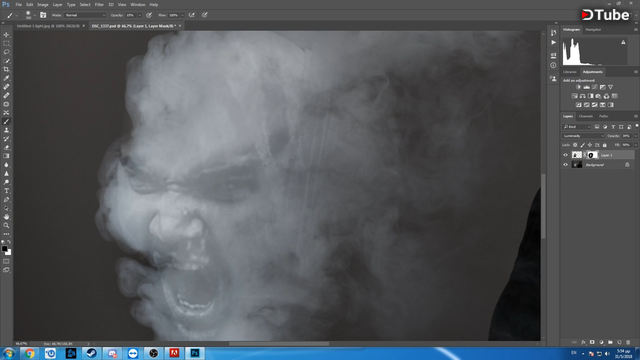The height and width of the screenshot is (360, 640).
Task: Open the tool preset picker arrow
Action: (16, 15)
